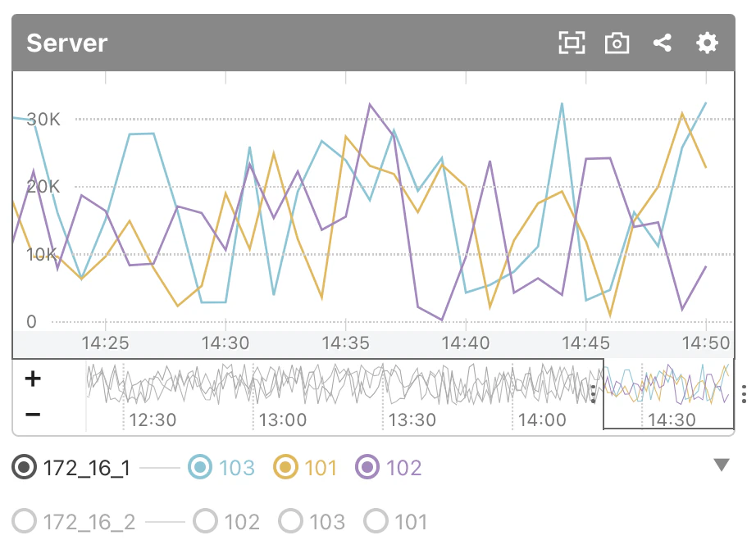Click the 20K y-axis label
This screenshot has width=756, height=549.
click(43, 187)
